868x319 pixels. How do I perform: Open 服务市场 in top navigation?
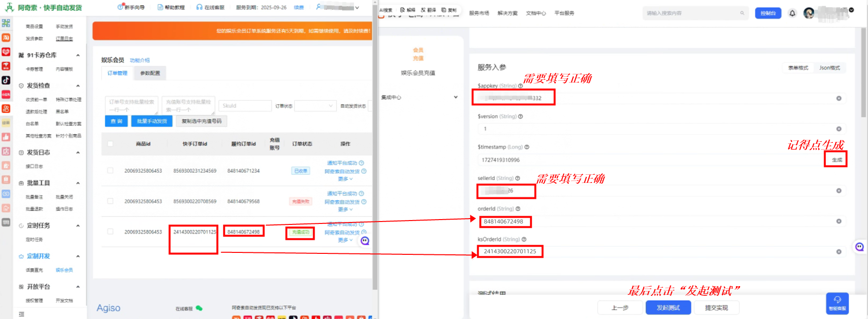pos(479,13)
